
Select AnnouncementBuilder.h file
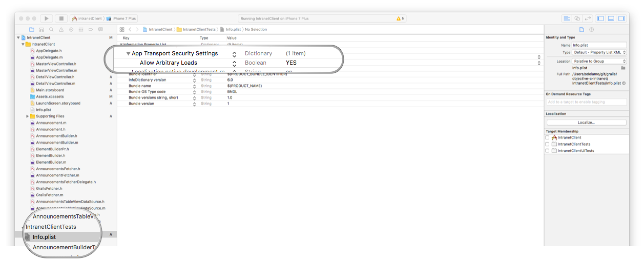pyautogui.click(x=56, y=136)
